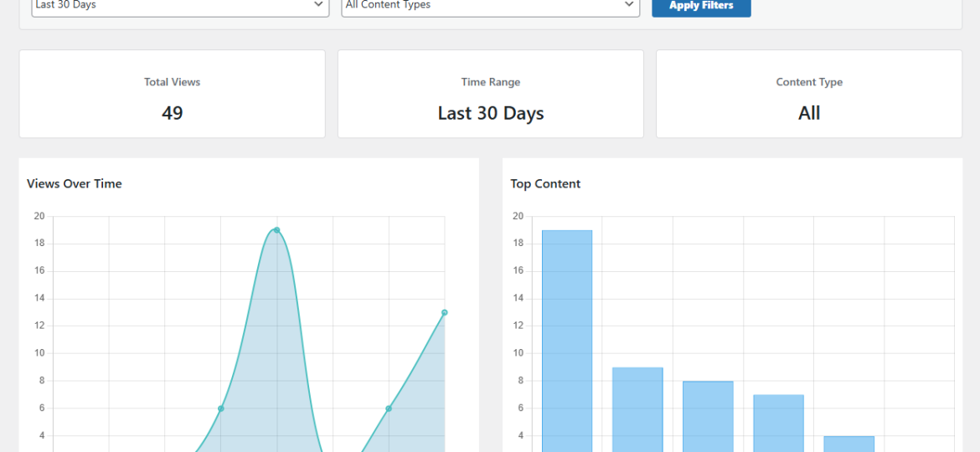Click the Top Content bar with 8 views
This screenshot has width=980, height=452.
pyautogui.click(x=708, y=416)
